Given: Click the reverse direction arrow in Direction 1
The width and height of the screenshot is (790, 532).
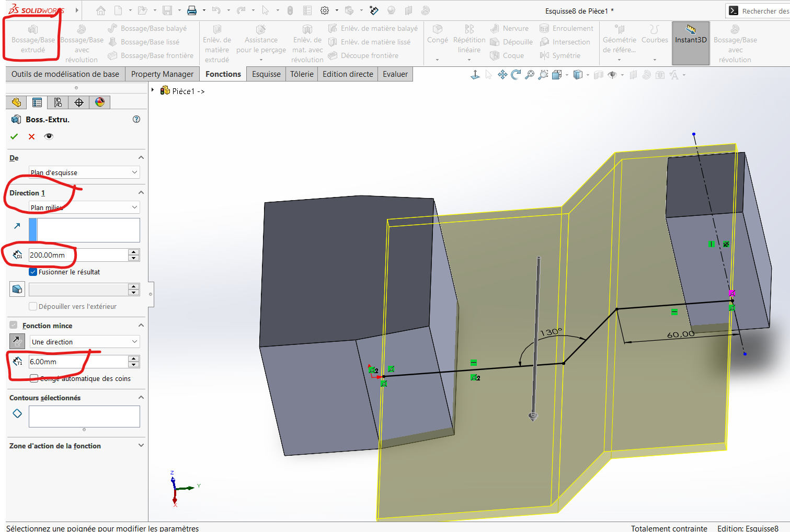Looking at the screenshot, I should click(x=17, y=226).
